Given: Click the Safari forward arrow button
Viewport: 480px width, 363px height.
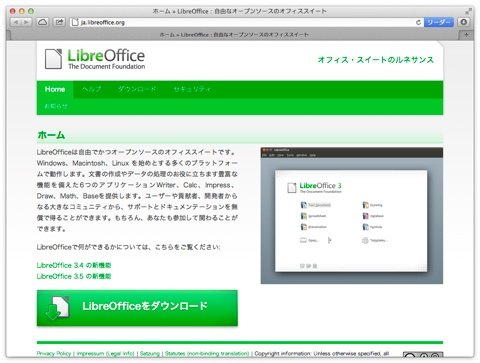Looking at the screenshot, I should tap(26, 22).
